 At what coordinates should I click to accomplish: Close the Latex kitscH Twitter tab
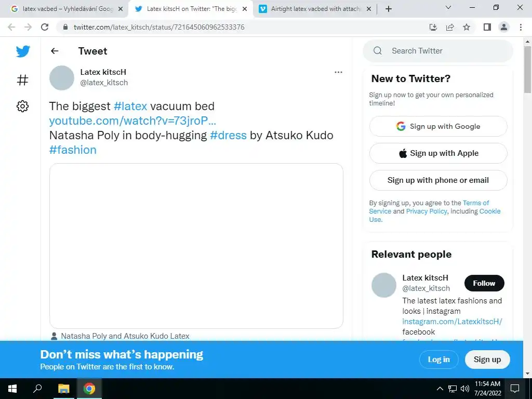[245, 9]
